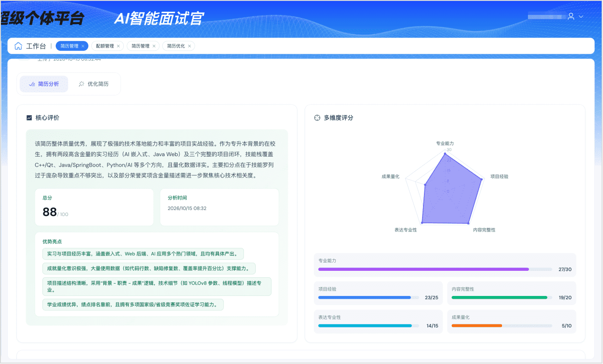Close the 配额管理 tab

pyautogui.click(x=118, y=46)
